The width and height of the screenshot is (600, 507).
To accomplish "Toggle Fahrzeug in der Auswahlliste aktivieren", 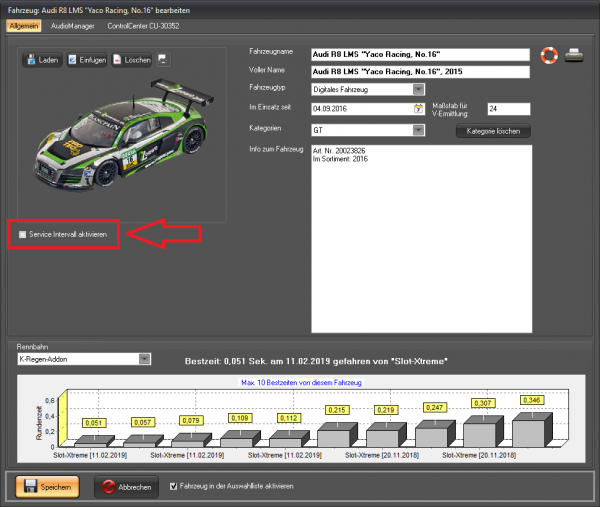I will click(x=173, y=486).
